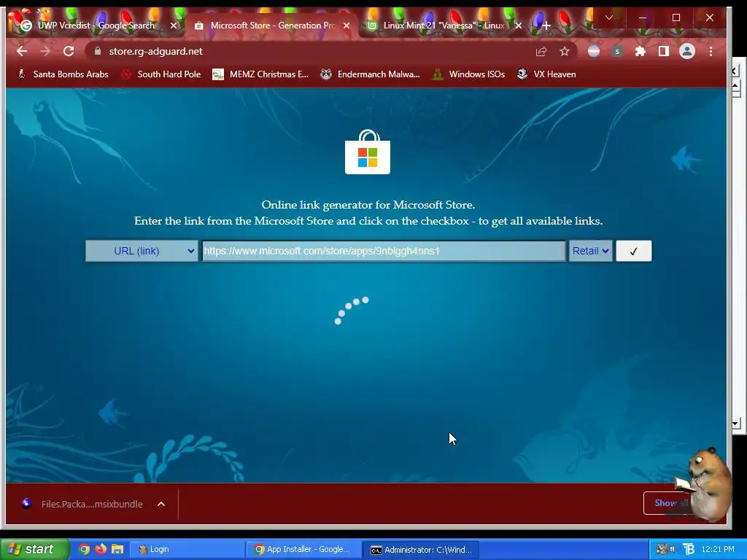
Task: Click the striped circle extension icon
Action: [594, 52]
